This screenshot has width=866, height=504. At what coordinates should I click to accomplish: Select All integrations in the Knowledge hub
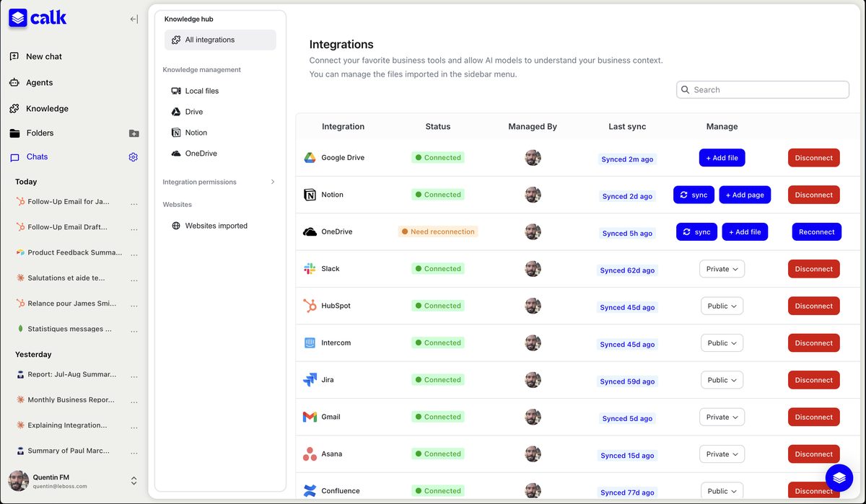tap(219, 40)
